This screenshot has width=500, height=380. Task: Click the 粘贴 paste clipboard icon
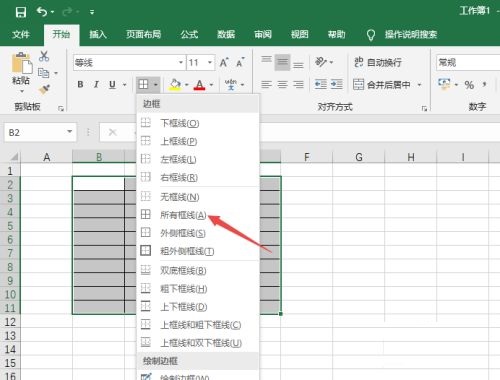pyautogui.click(x=22, y=63)
